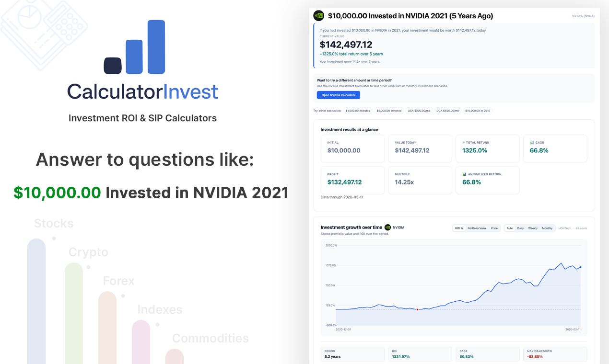
Task: Open the $10,000.00 in 2015 scenario
Action: [477, 111]
